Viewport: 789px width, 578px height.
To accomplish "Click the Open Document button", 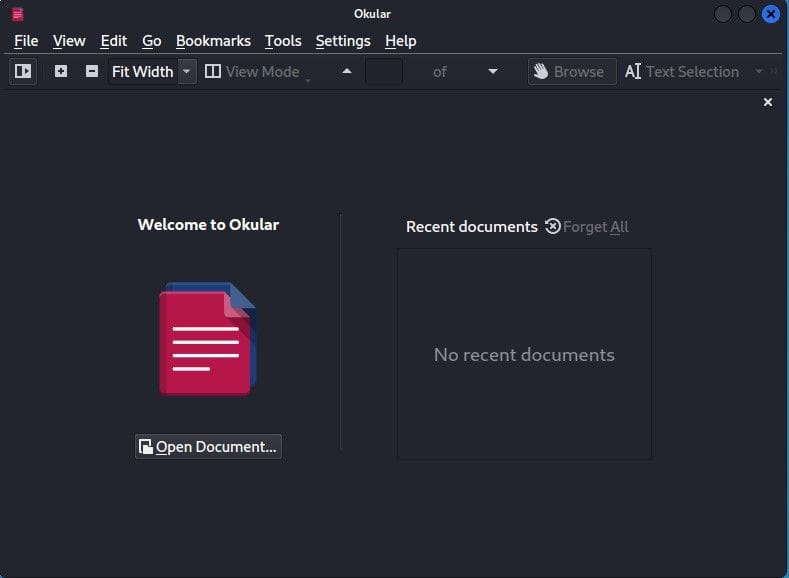I will point(208,447).
